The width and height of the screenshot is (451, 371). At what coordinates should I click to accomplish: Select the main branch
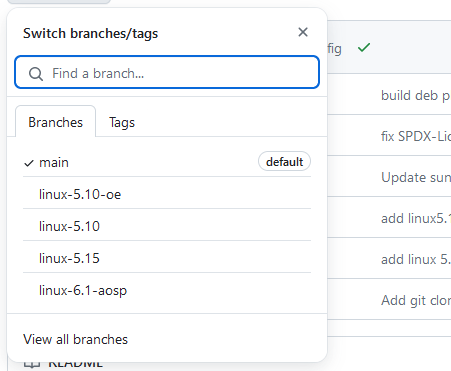tap(167, 162)
